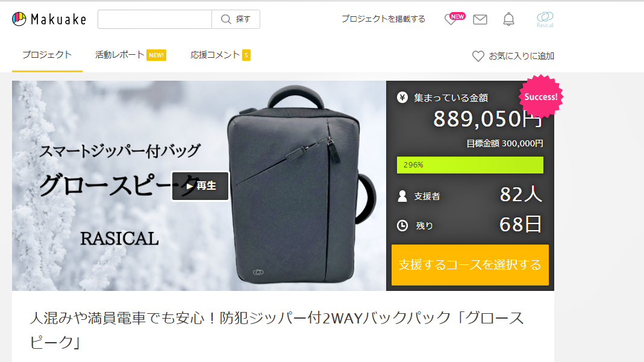Viewport: 644px width, 362px height.
Task: Click the Makuake logo icon
Action: pos(19,19)
